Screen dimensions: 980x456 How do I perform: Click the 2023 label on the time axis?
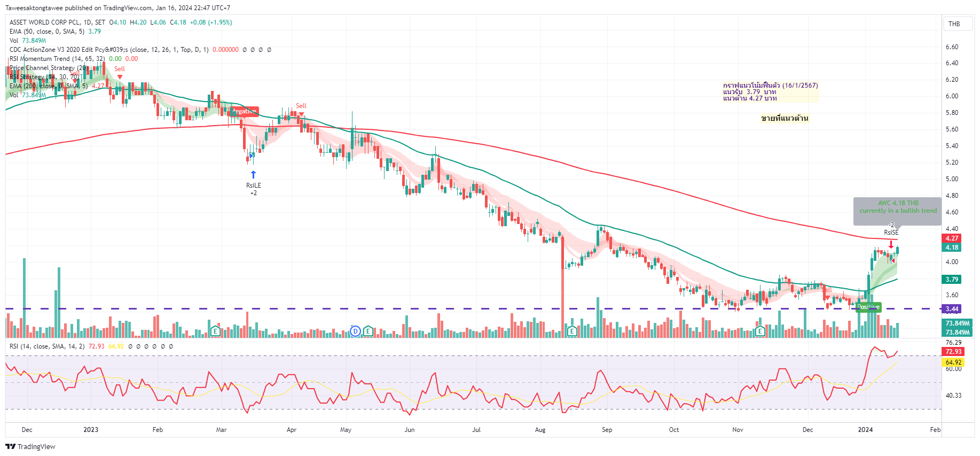[x=91, y=430]
